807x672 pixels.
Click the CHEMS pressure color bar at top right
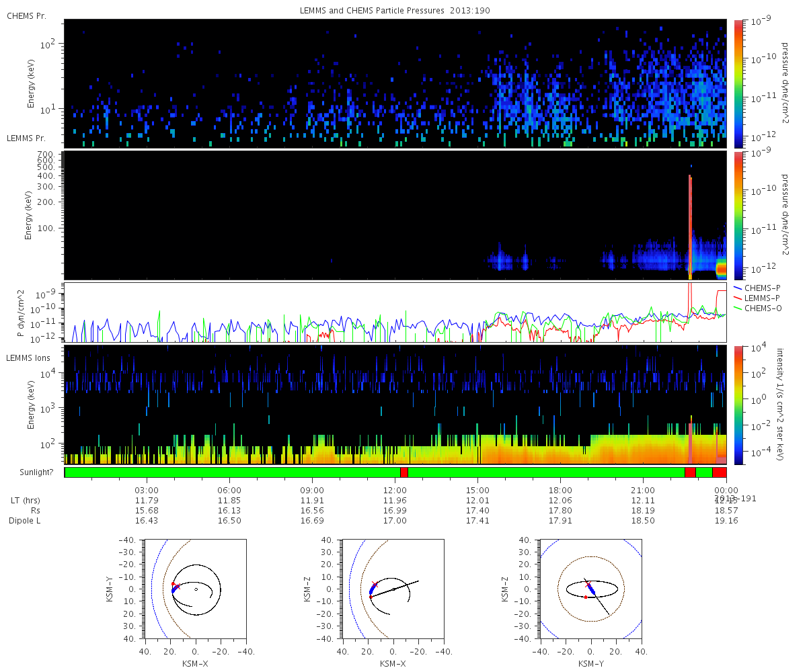click(738, 83)
